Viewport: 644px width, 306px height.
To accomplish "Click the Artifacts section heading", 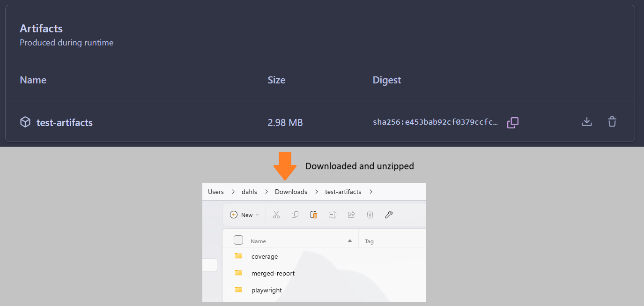I will tap(41, 28).
